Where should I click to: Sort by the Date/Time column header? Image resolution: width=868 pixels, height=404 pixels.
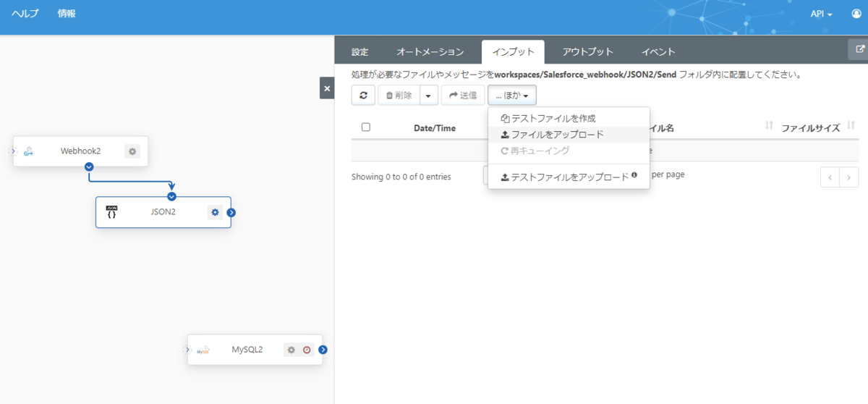click(x=435, y=128)
